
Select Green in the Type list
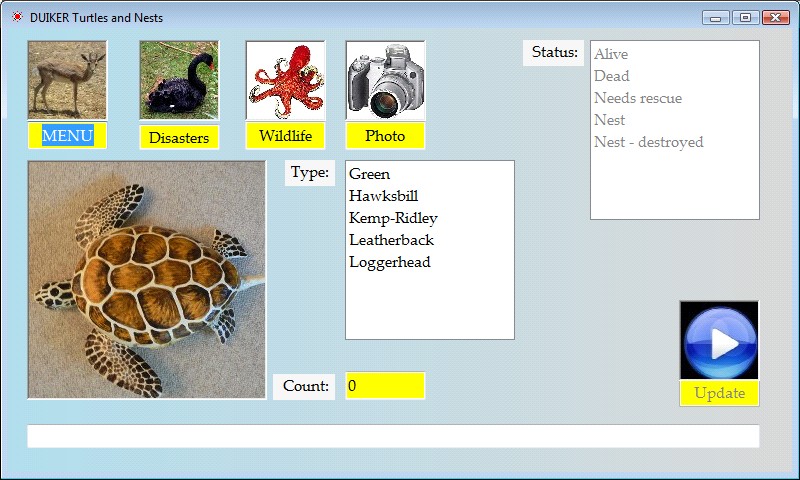[370, 174]
